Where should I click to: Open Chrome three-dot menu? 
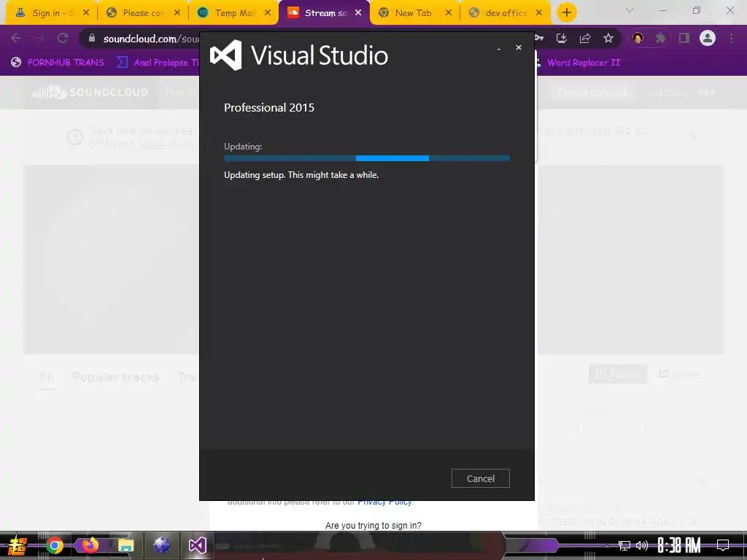point(731,38)
